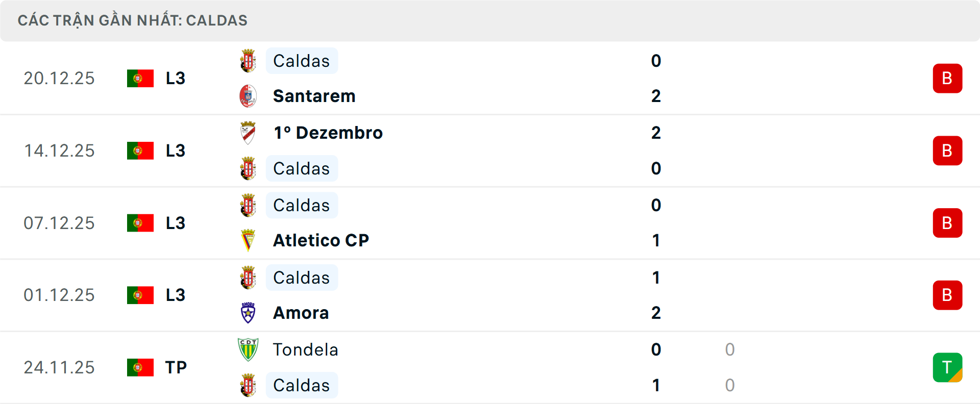Click the Amora club crest icon

click(x=248, y=313)
